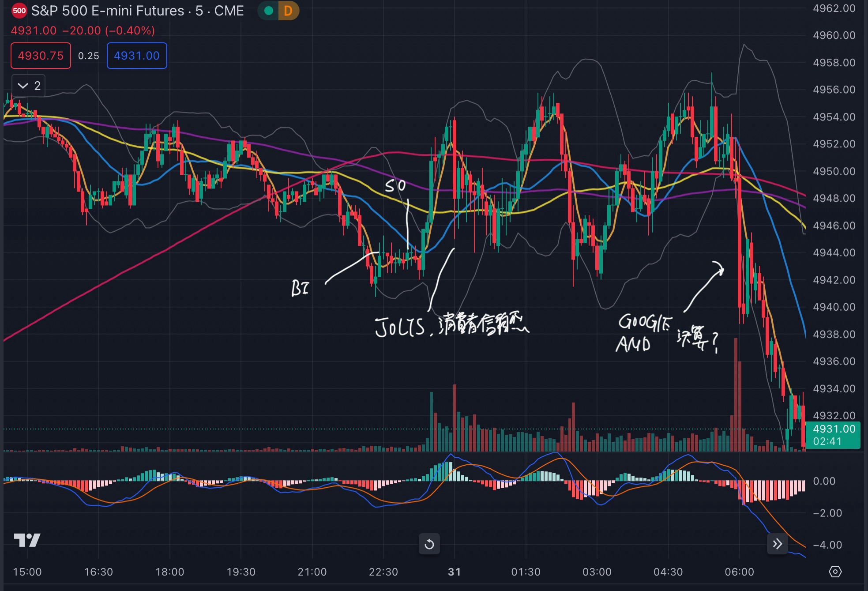This screenshot has width=868, height=591.
Task: Click the red S&P 500 symbol logo
Action: point(19,11)
